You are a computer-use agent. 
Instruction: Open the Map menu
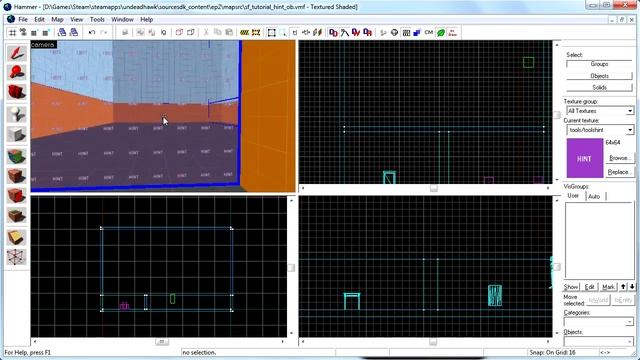click(57, 19)
